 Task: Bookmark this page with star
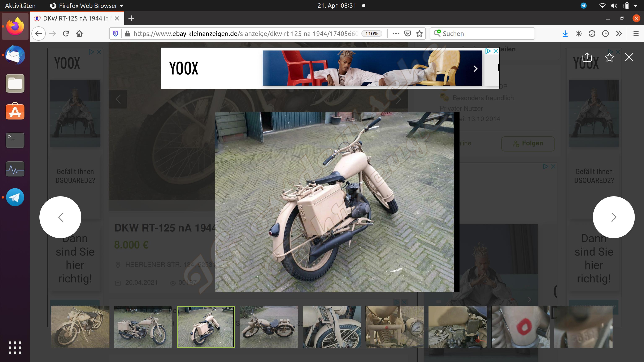tap(419, 34)
